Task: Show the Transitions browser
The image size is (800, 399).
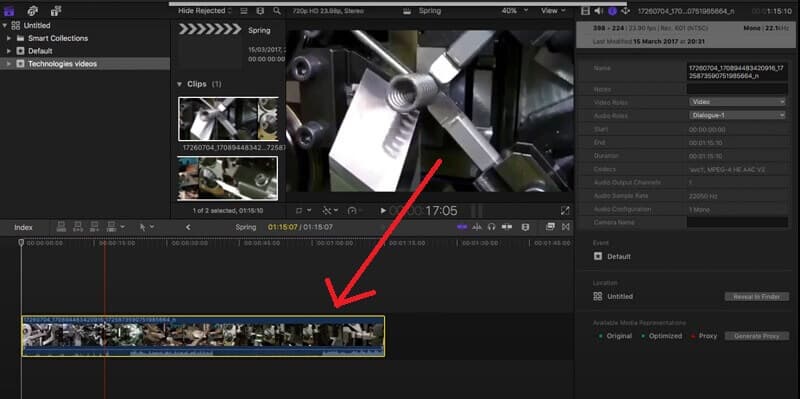Action: (565, 227)
